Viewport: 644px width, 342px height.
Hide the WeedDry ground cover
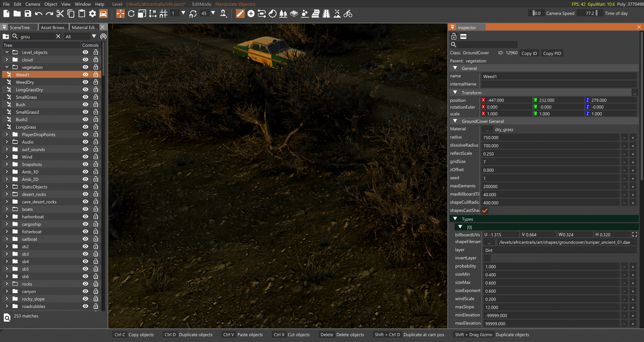[85, 82]
